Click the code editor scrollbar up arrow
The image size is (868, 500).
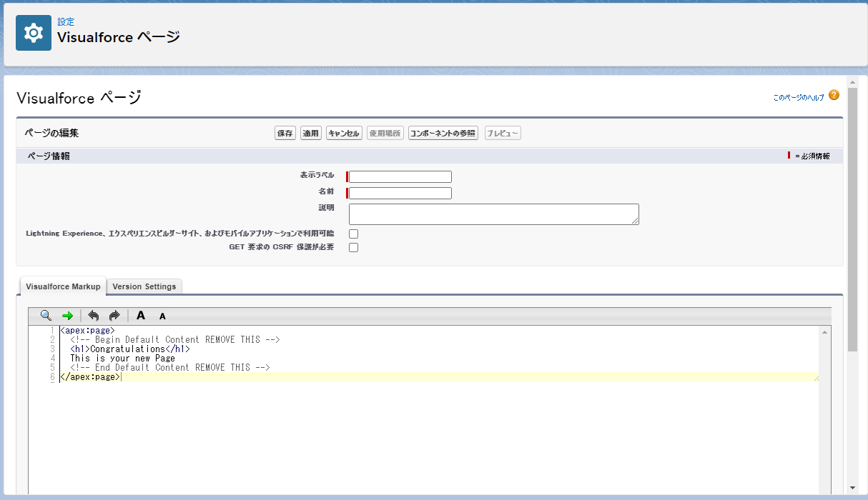tap(826, 332)
